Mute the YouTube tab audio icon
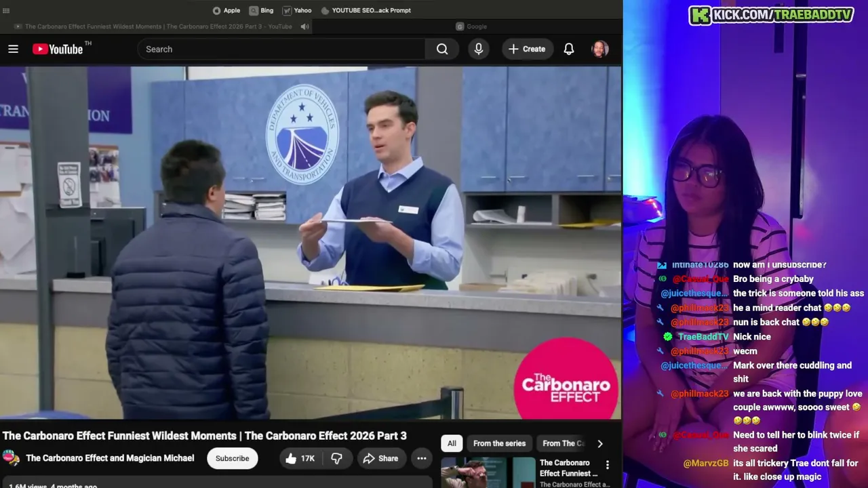 click(x=305, y=26)
